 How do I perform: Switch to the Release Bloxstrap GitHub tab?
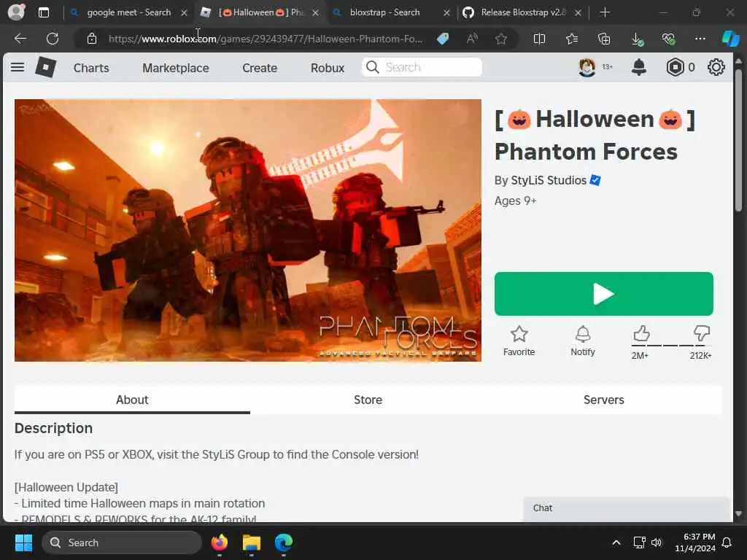click(522, 12)
